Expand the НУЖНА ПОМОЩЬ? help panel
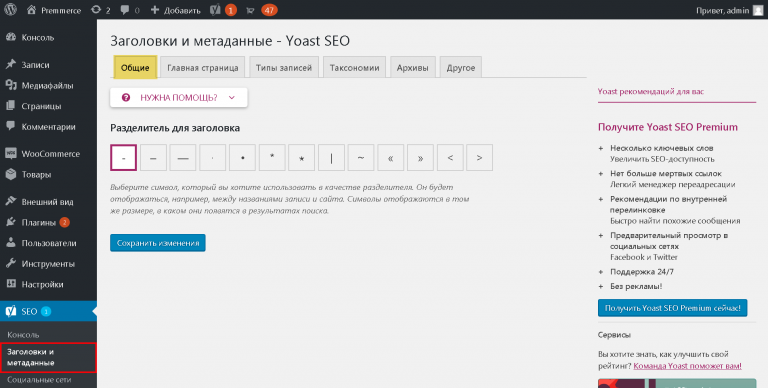The height and width of the screenshot is (388, 768). (x=179, y=97)
